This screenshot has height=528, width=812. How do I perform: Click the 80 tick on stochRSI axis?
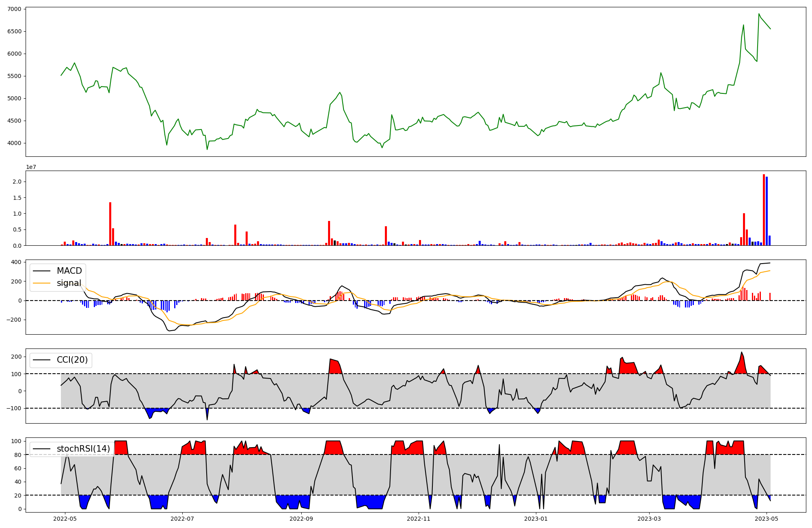(17, 455)
